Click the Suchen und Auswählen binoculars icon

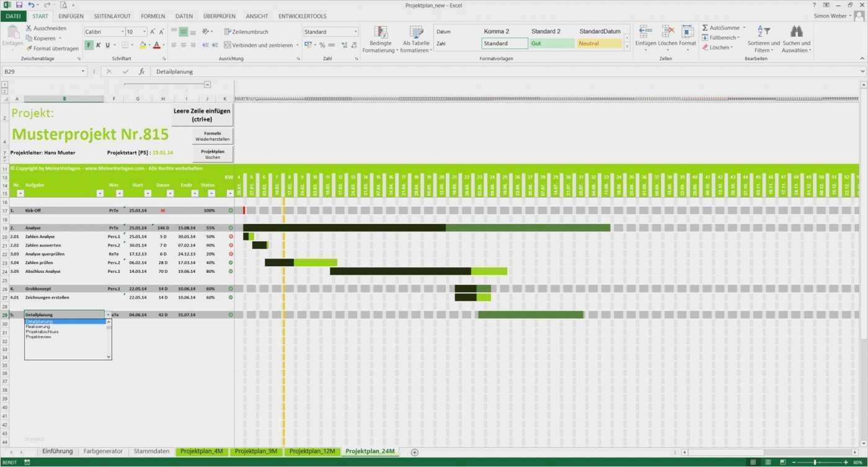coord(796,31)
